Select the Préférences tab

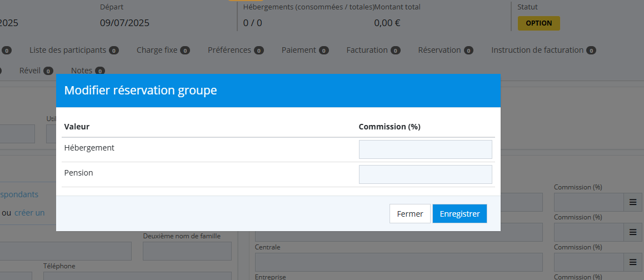coord(229,50)
